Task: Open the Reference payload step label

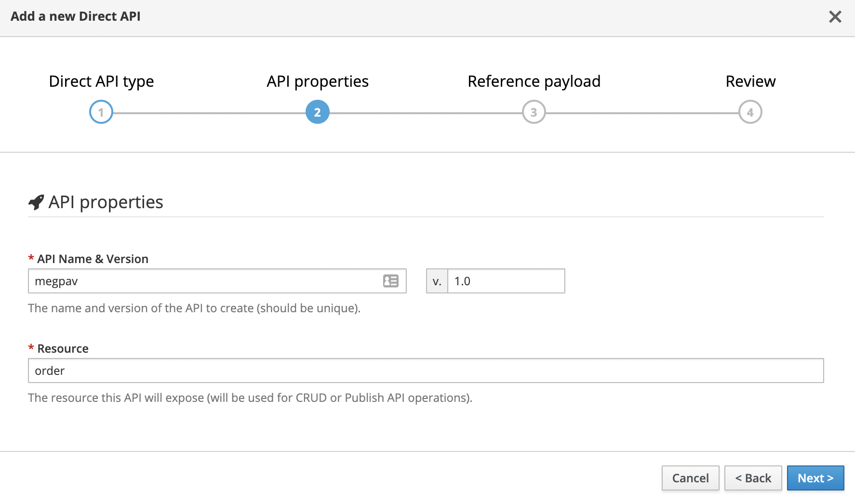Action: (534, 81)
